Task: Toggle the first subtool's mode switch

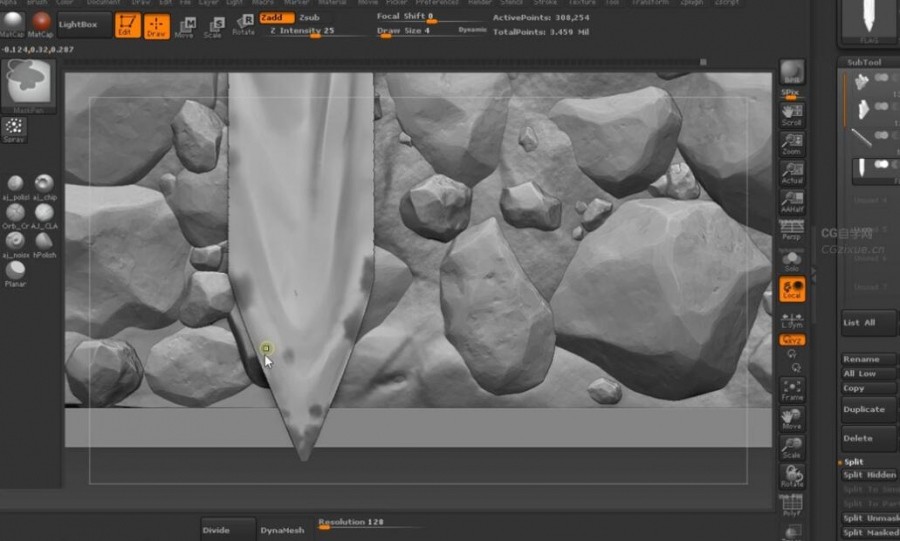Action: click(882, 77)
